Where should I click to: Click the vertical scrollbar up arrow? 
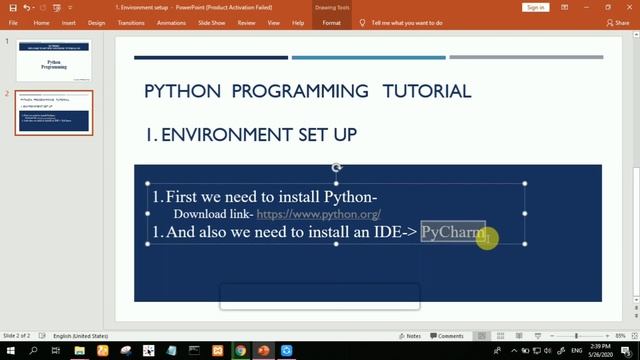point(636,35)
